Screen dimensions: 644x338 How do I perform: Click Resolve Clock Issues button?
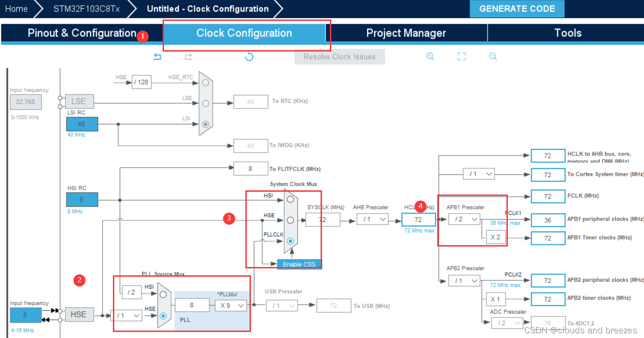(x=340, y=57)
